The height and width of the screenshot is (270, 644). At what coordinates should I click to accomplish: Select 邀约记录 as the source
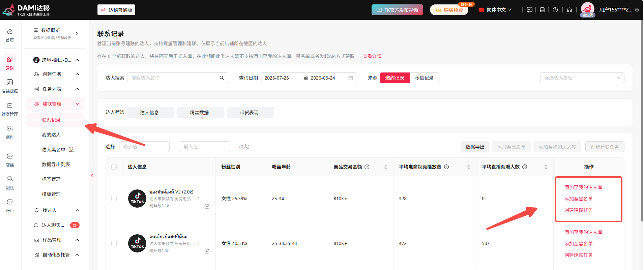click(x=395, y=78)
